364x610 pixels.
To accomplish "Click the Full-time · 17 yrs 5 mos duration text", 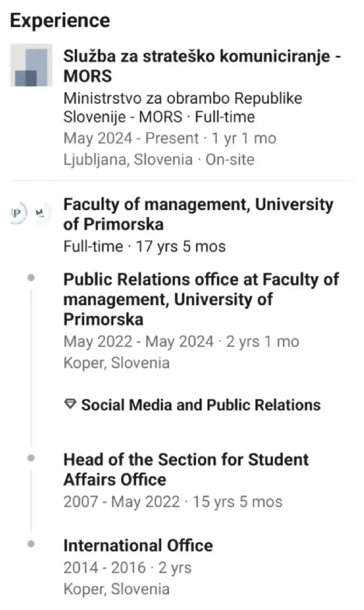I will (x=144, y=246).
